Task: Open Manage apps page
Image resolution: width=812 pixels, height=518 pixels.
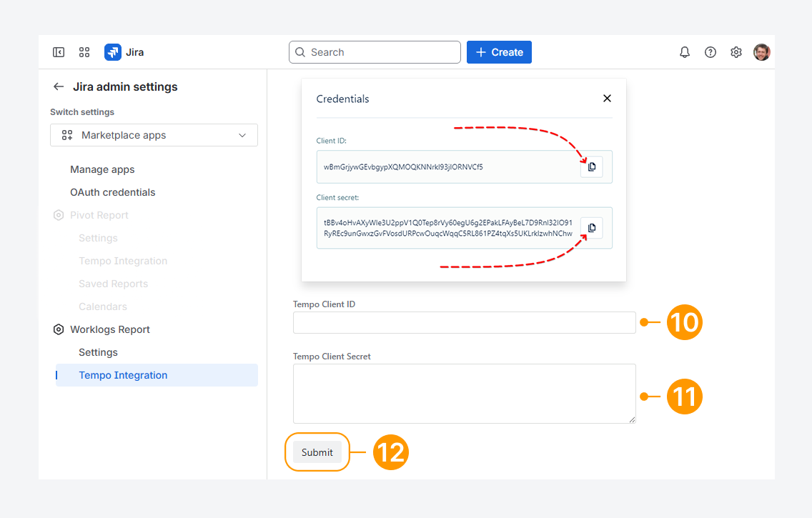Action: [102, 170]
